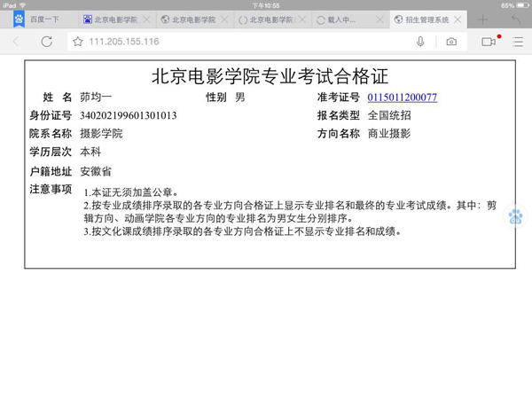This screenshot has width=532, height=399.
Task: Switch to the 百度一下 tab
Action: pyautogui.click(x=44, y=20)
